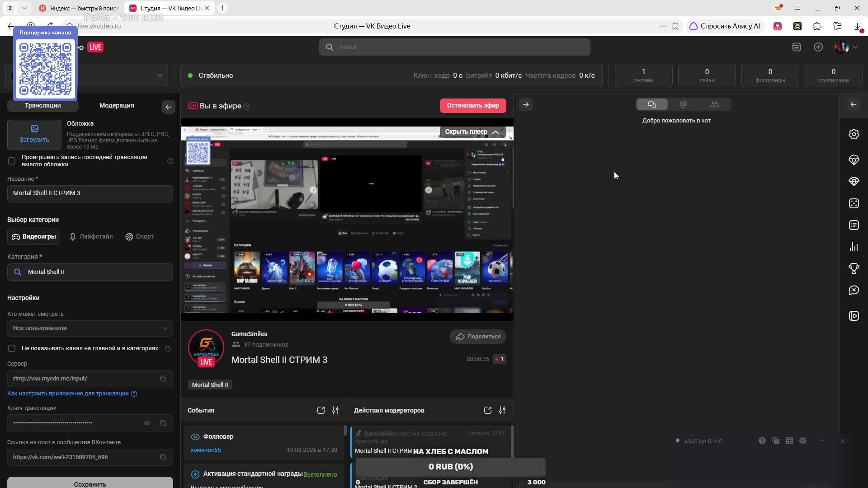Open the feed icon left of plus
The height and width of the screenshot is (488, 868).
[797, 47]
